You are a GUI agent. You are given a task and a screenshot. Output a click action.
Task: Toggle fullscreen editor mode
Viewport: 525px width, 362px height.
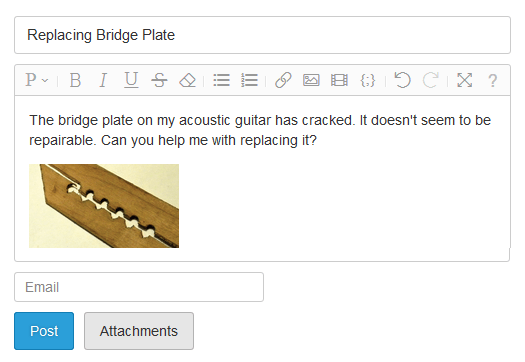tap(464, 80)
